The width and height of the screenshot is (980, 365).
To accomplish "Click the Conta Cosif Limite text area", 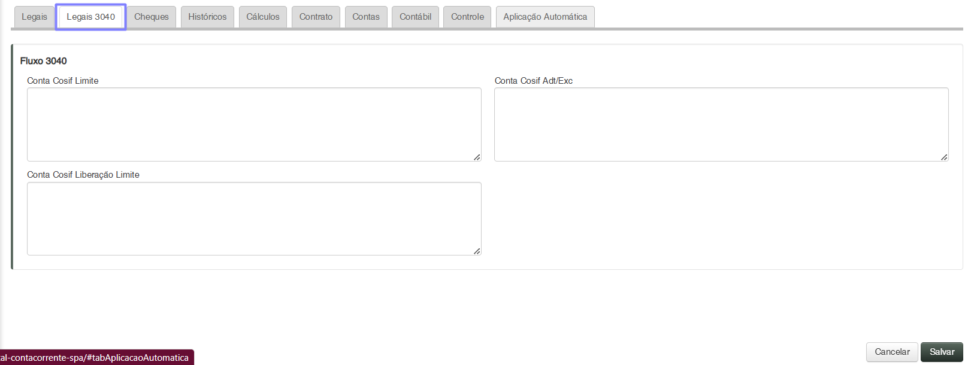I will pos(254,124).
